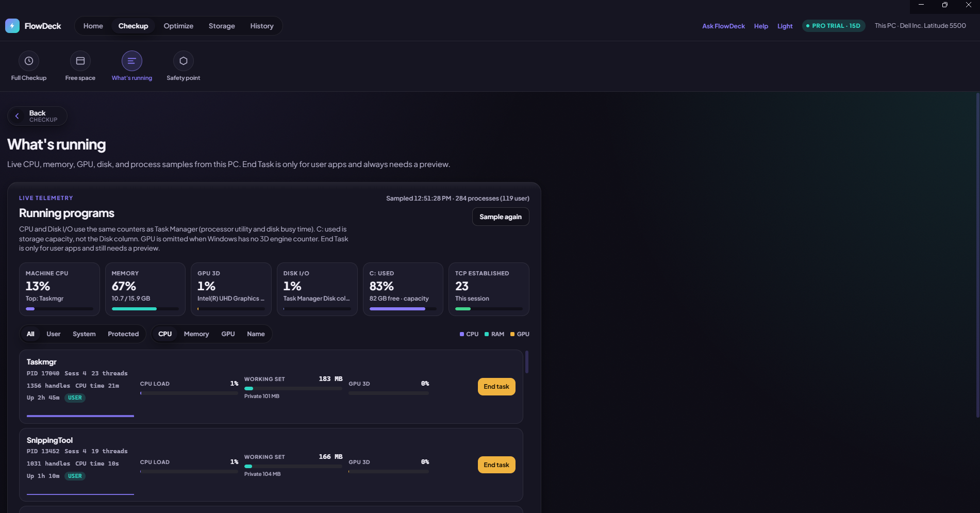Image resolution: width=980 pixels, height=513 pixels.
Task: Filter processes by User
Action: (54, 334)
